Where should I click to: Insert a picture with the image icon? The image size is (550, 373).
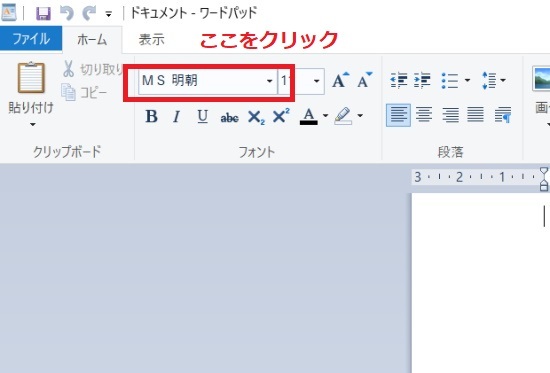pyautogui.click(x=541, y=79)
